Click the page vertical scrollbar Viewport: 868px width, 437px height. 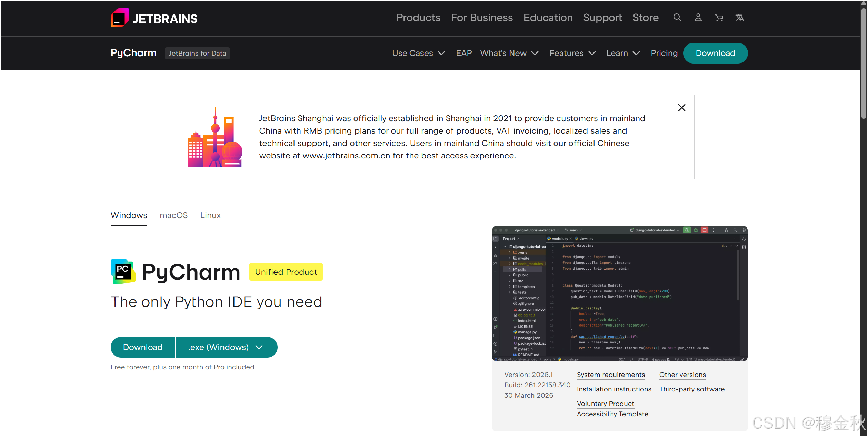(x=864, y=62)
